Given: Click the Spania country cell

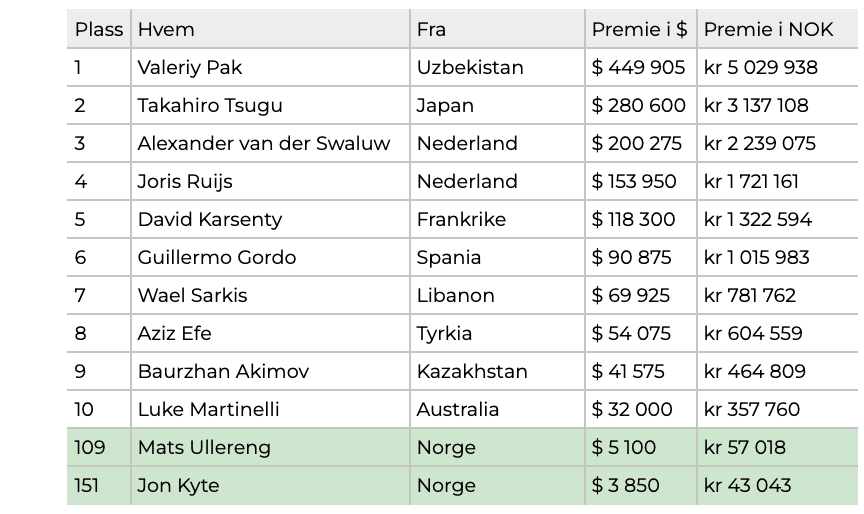Looking at the screenshot, I should coord(497,257).
